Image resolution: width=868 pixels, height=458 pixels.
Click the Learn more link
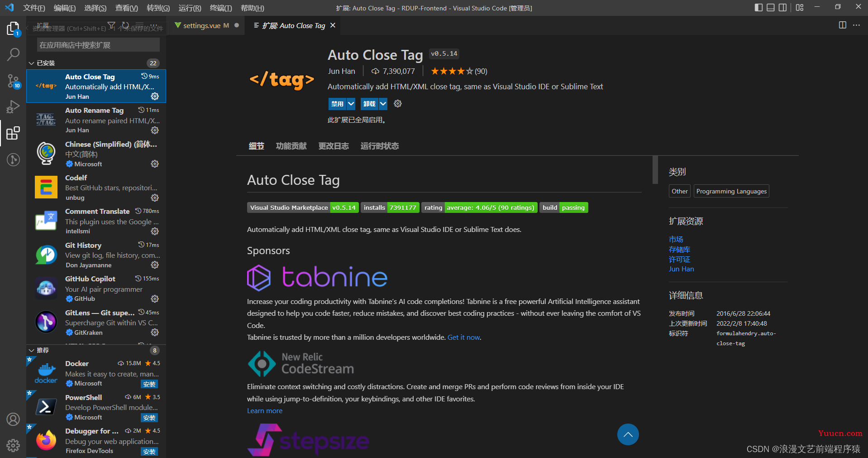[x=265, y=411]
